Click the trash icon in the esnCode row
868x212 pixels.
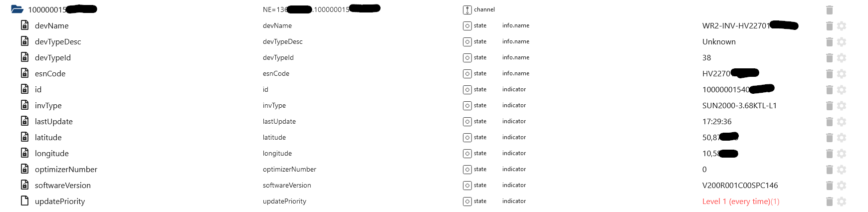click(829, 74)
